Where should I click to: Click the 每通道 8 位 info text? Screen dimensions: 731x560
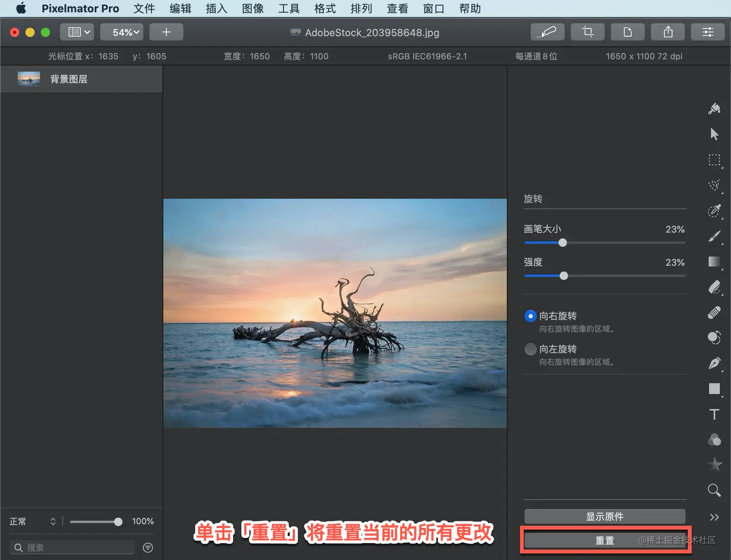(536, 56)
